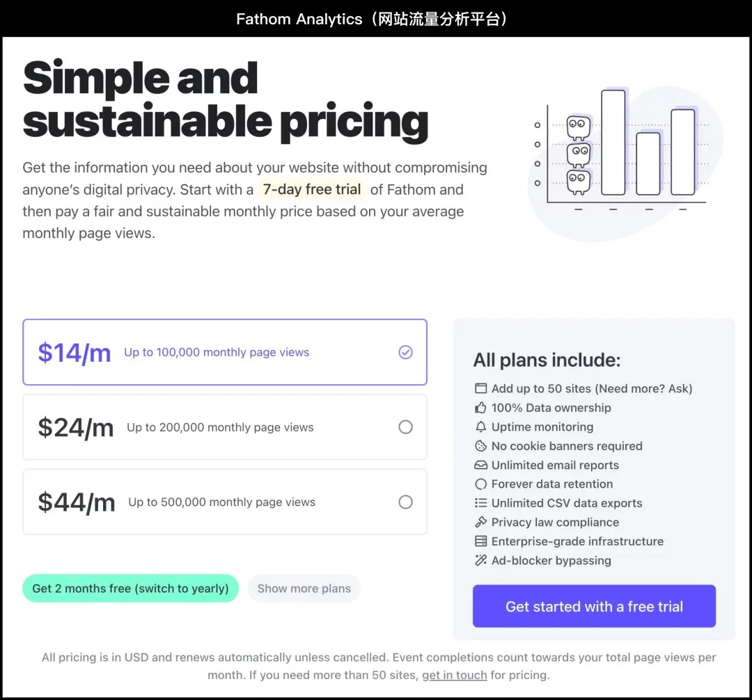The height and width of the screenshot is (700, 752).
Task: Show more plans
Action: point(304,589)
